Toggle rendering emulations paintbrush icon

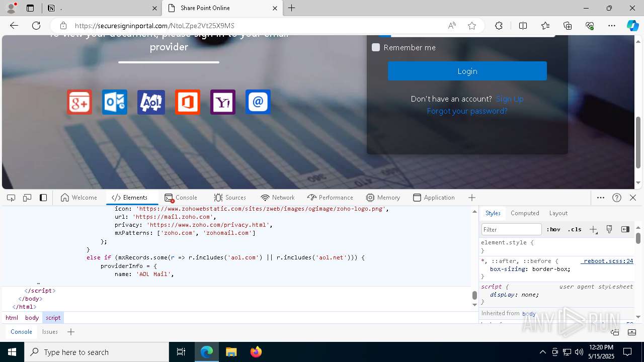[609, 229]
